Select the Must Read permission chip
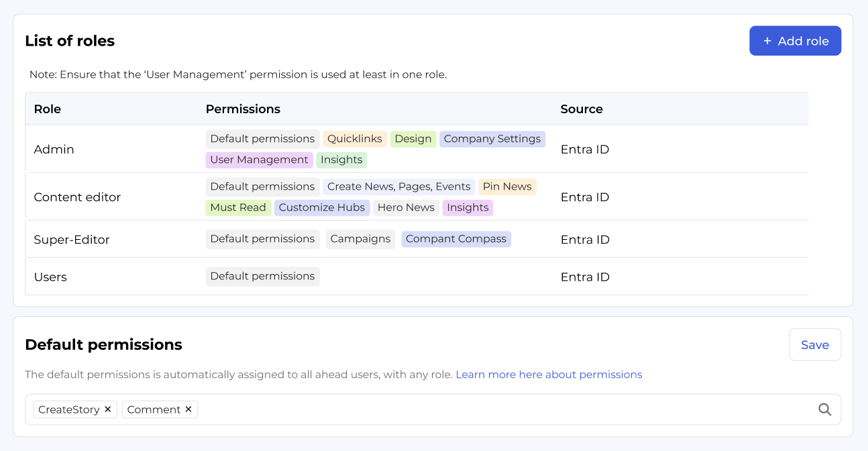Image resolution: width=868 pixels, height=451 pixels. [x=238, y=208]
